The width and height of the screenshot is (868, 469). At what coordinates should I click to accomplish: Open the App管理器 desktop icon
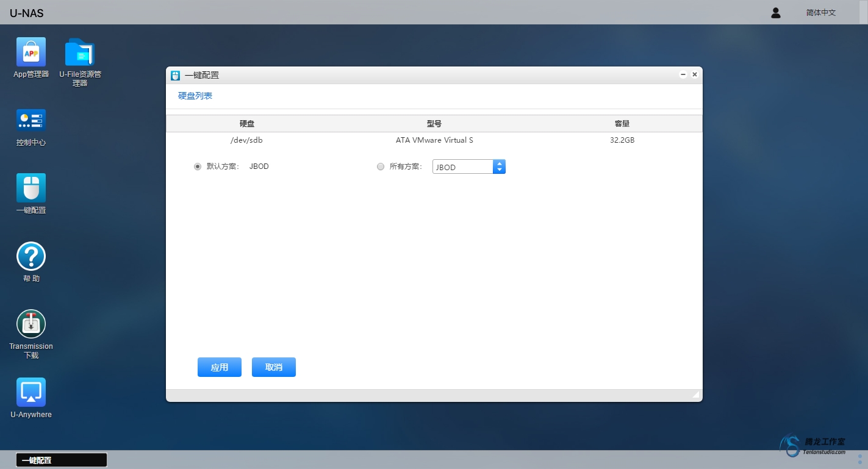(x=31, y=52)
